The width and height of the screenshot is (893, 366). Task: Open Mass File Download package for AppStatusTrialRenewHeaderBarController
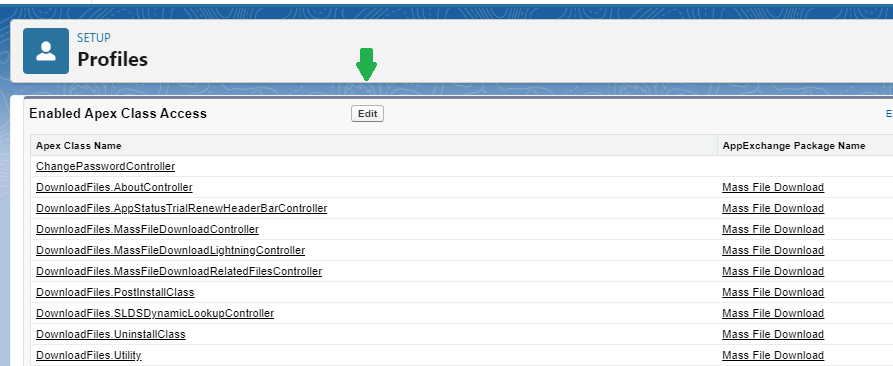tap(773, 208)
